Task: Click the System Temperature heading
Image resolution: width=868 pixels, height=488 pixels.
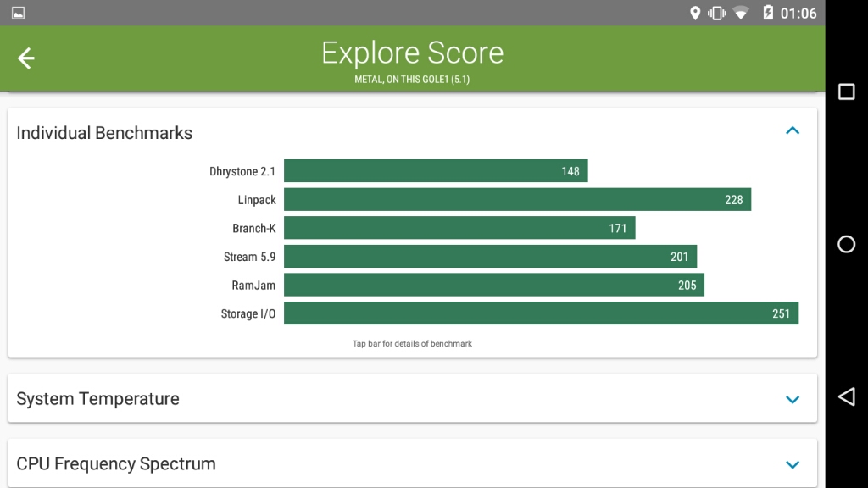Action: pos(98,398)
